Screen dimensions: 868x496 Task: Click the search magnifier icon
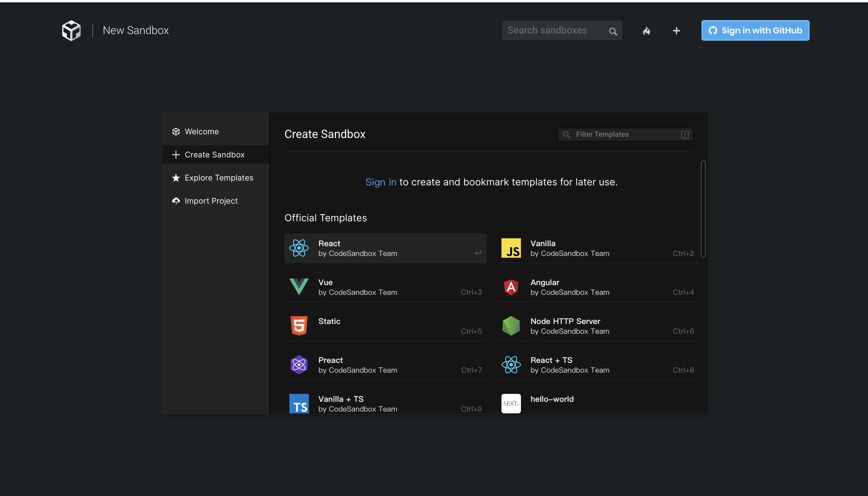click(613, 32)
